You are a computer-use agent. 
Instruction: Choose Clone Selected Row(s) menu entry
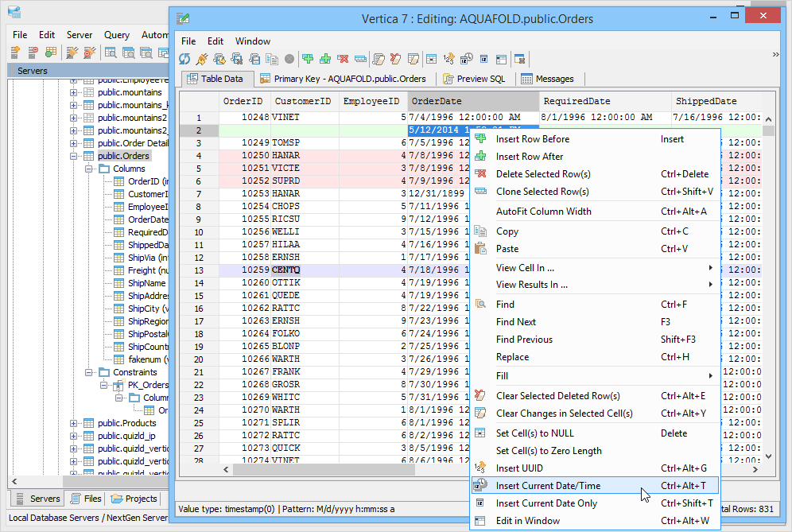595,192
